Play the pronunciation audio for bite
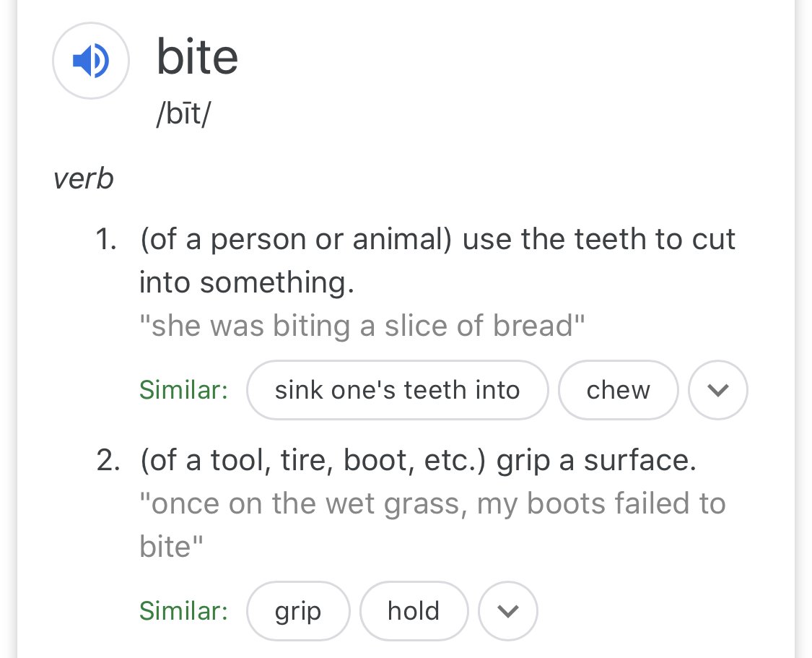Screen dimensions: 812x658 pos(91,61)
